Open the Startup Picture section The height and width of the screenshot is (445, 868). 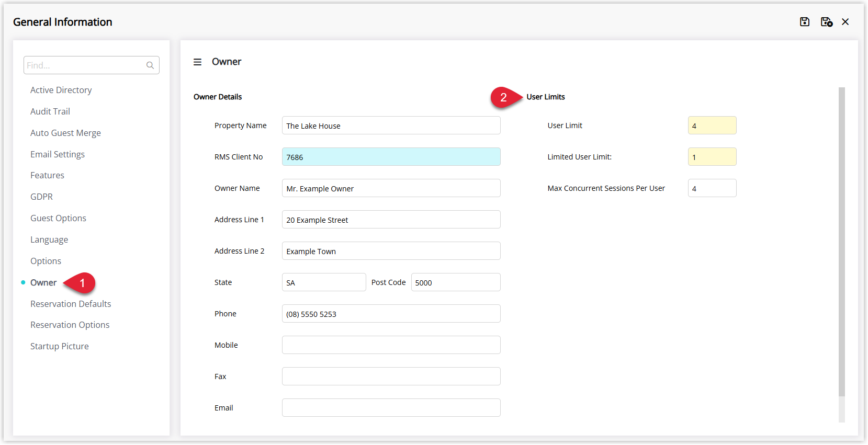(60, 346)
